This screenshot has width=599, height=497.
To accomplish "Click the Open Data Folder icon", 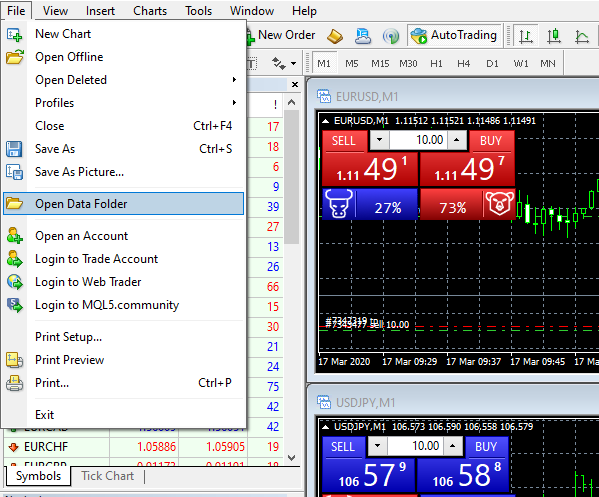I will pyautogui.click(x=15, y=204).
